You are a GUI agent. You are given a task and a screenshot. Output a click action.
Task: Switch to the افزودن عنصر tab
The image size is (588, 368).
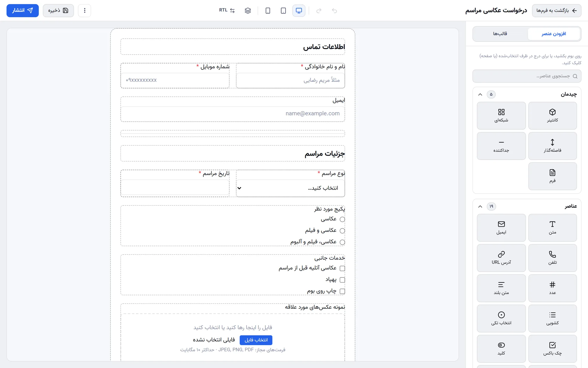(554, 34)
